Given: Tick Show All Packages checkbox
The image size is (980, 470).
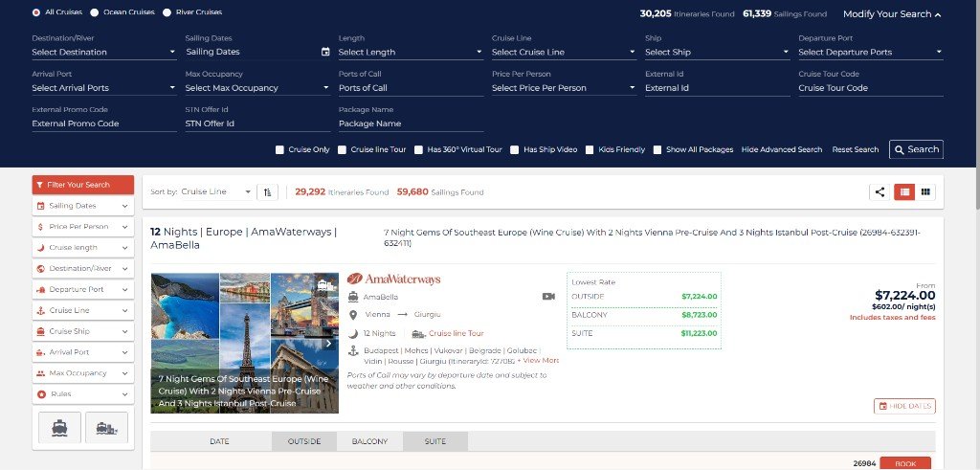Looking at the screenshot, I should pyautogui.click(x=657, y=150).
